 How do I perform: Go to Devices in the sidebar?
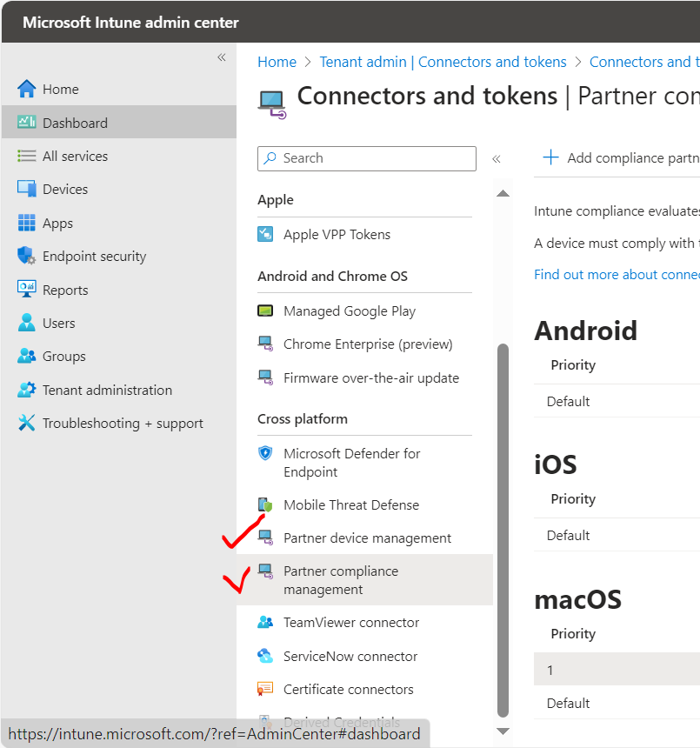click(119, 189)
